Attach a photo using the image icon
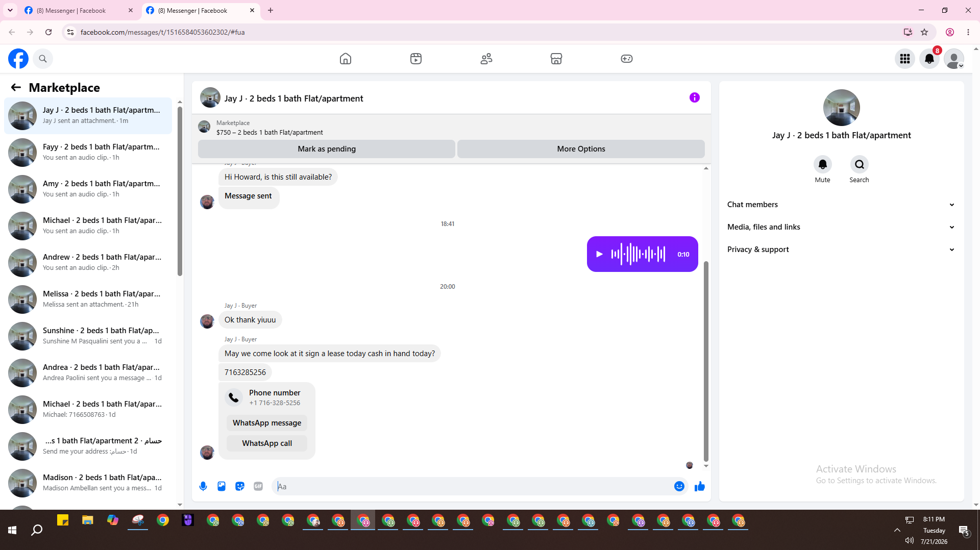 222,486
